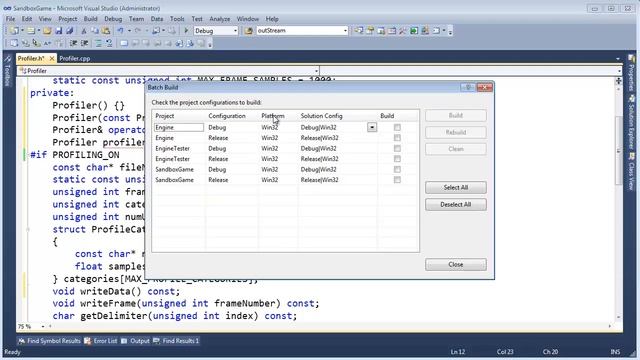
Task: Click the green Extension Manager toolbar icon
Action: 414,31
